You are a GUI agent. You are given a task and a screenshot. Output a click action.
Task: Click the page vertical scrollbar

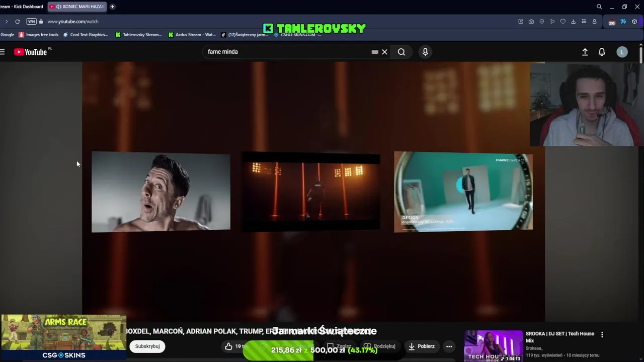[x=640, y=55]
